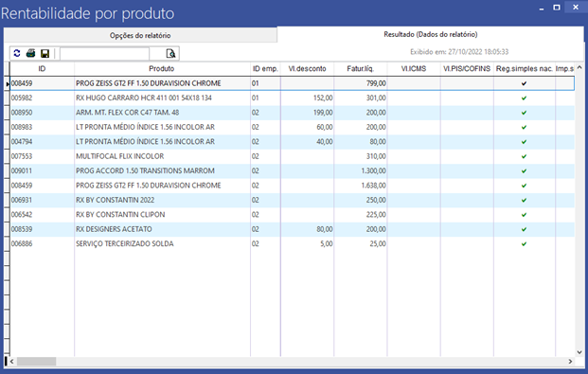
Task: Toggle Reg.simples nac. check for RX HUGO CARRARO row
Action: 524,98
